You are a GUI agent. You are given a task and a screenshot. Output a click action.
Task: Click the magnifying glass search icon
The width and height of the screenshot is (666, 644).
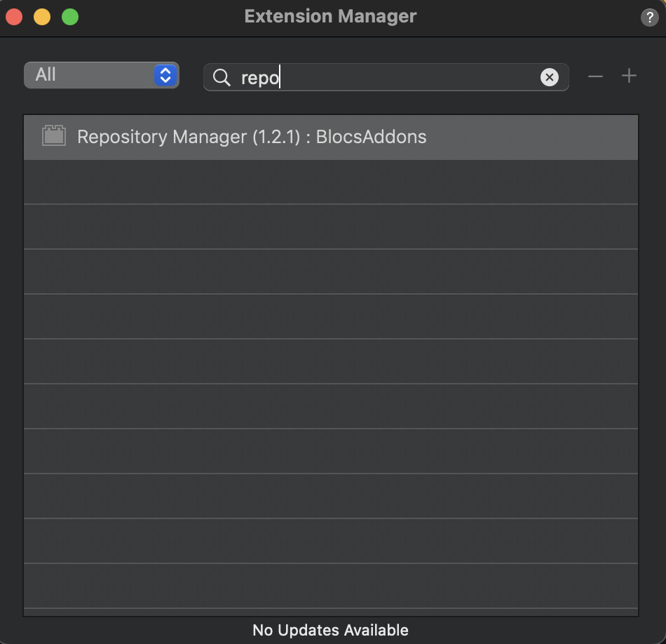(222, 77)
